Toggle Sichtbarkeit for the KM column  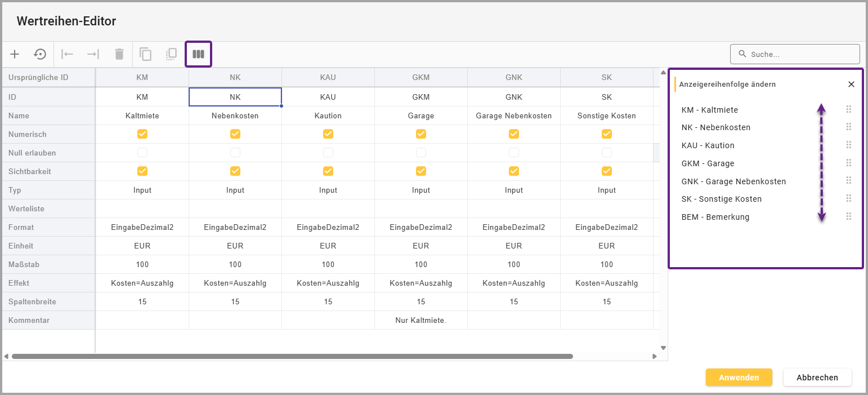click(x=142, y=171)
